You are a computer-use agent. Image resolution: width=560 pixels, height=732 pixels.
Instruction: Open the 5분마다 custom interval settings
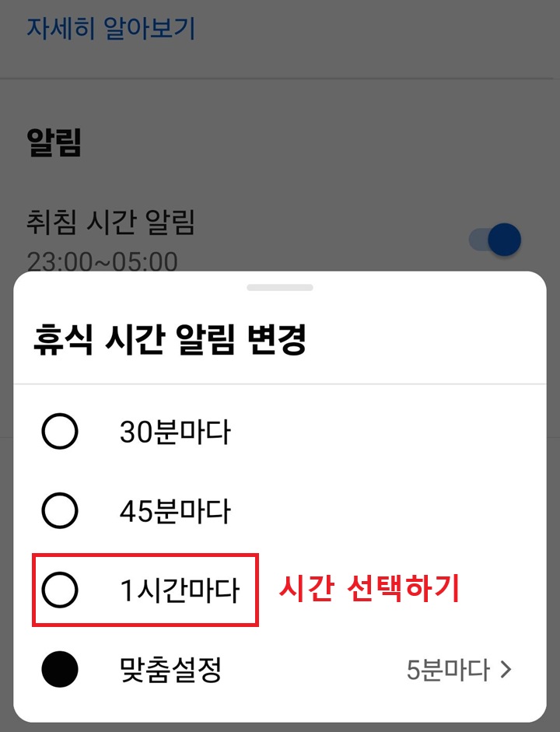point(459,669)
